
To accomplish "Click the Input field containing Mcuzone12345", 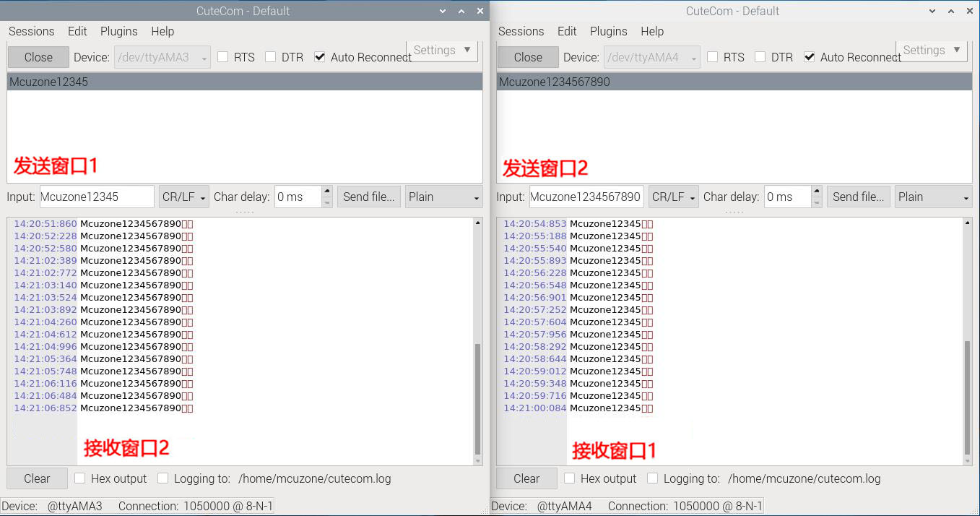I will tap(96, 197).
